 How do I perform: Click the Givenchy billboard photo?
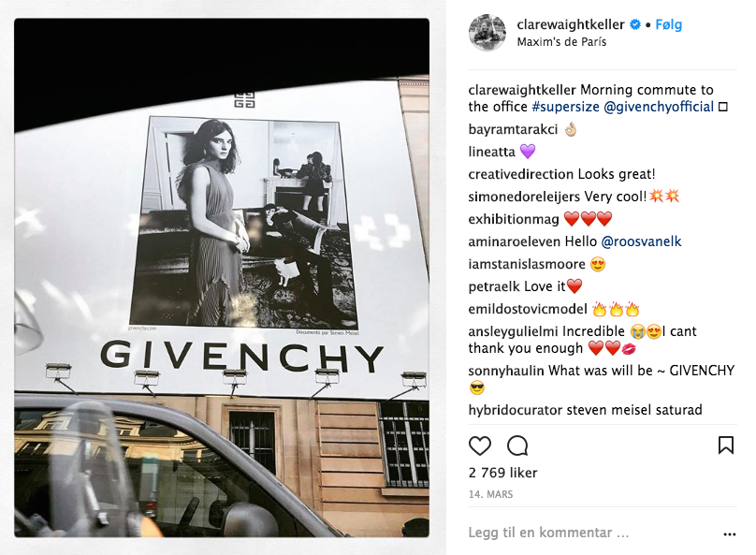pyautogui.click(x=222, y=278)
